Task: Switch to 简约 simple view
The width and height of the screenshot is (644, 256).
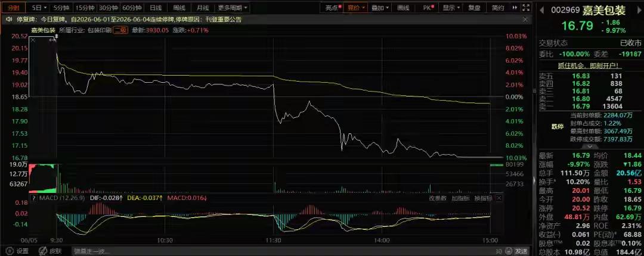Action: point(498,7)
